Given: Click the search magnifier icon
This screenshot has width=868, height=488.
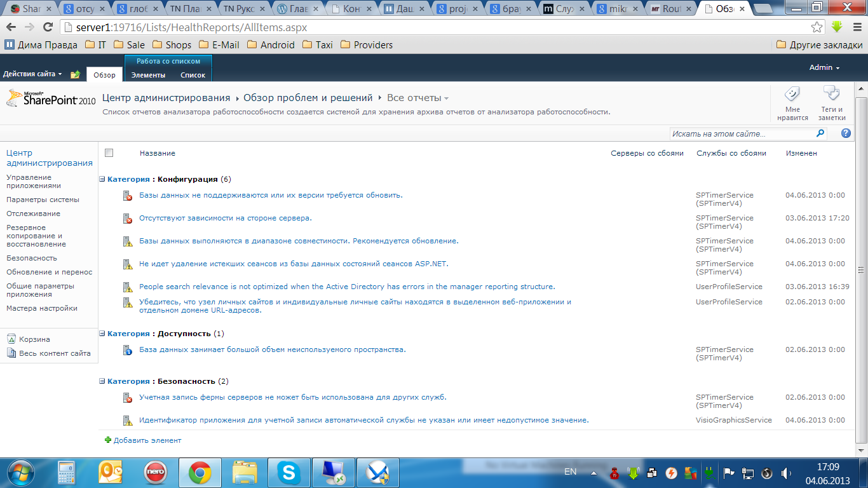Looking at the screenshot, I should pos(820,133).
